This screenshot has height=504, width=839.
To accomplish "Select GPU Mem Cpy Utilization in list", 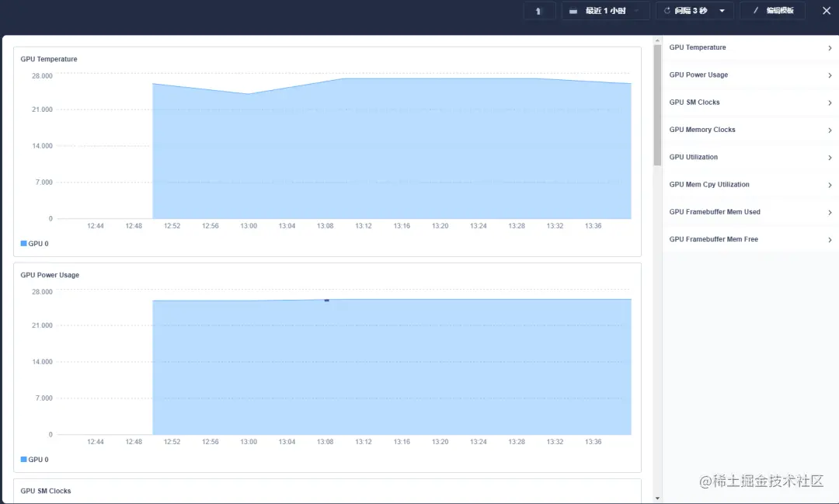I will point(750,185).
